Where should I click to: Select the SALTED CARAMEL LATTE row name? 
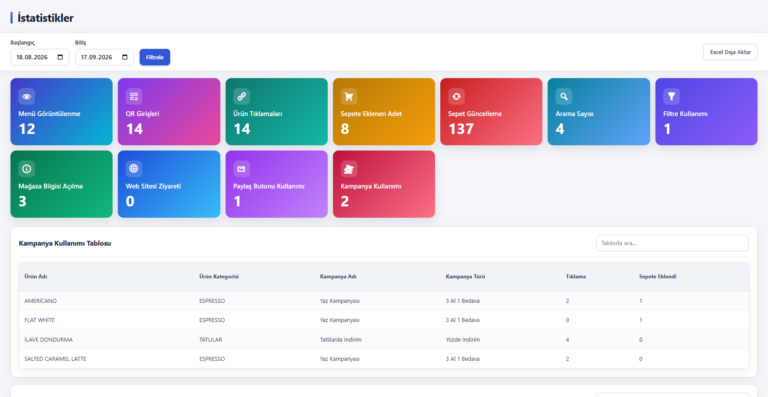(x=55, y=359)
